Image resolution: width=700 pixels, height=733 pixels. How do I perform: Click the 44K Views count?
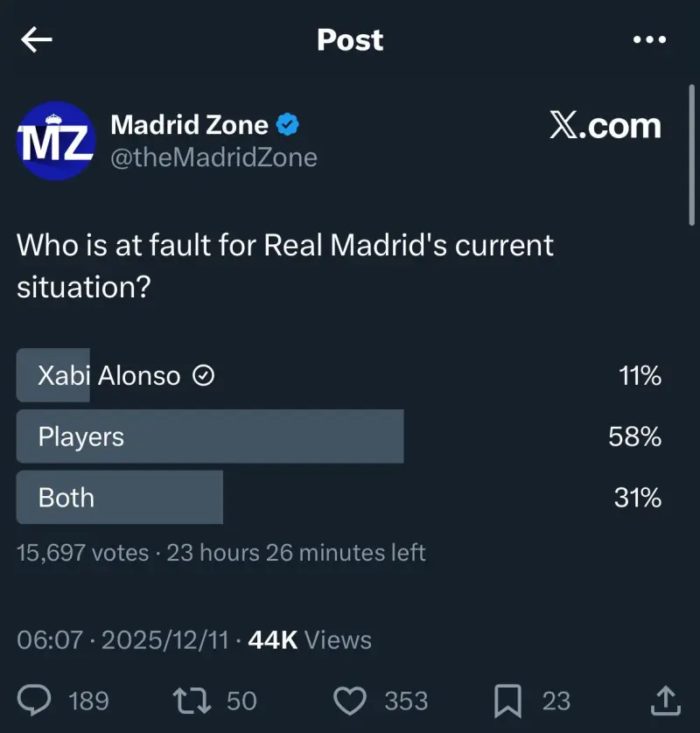[310, 640]
